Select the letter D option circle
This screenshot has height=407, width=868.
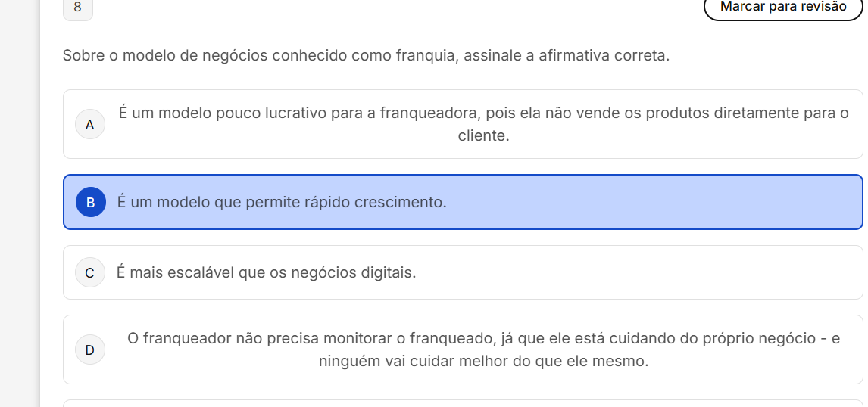(x=90, y=350)
